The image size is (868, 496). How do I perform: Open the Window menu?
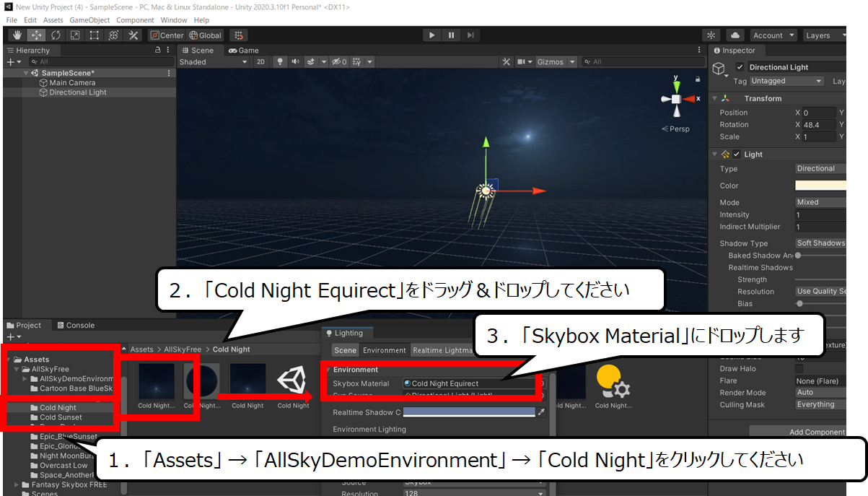pos(174,20)
